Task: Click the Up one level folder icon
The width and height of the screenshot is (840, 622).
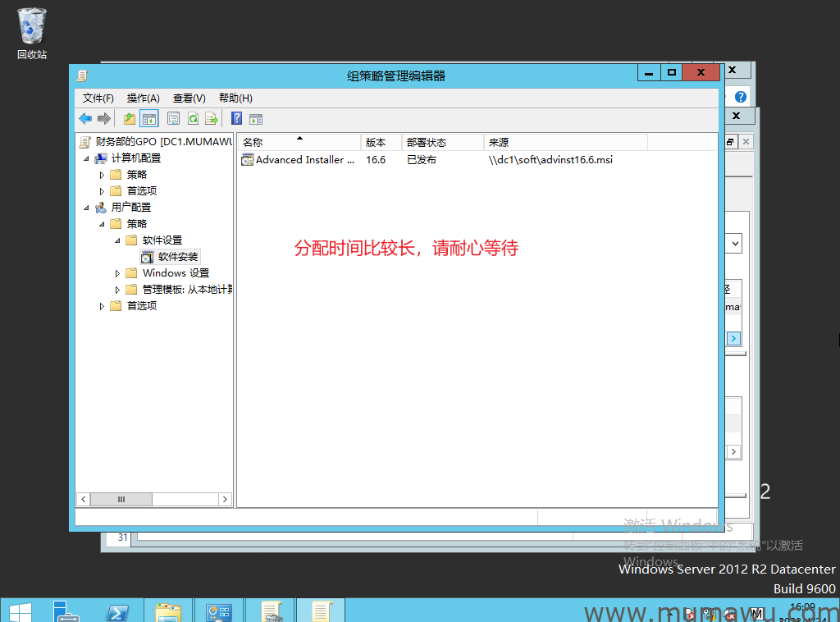Action: 130,118
